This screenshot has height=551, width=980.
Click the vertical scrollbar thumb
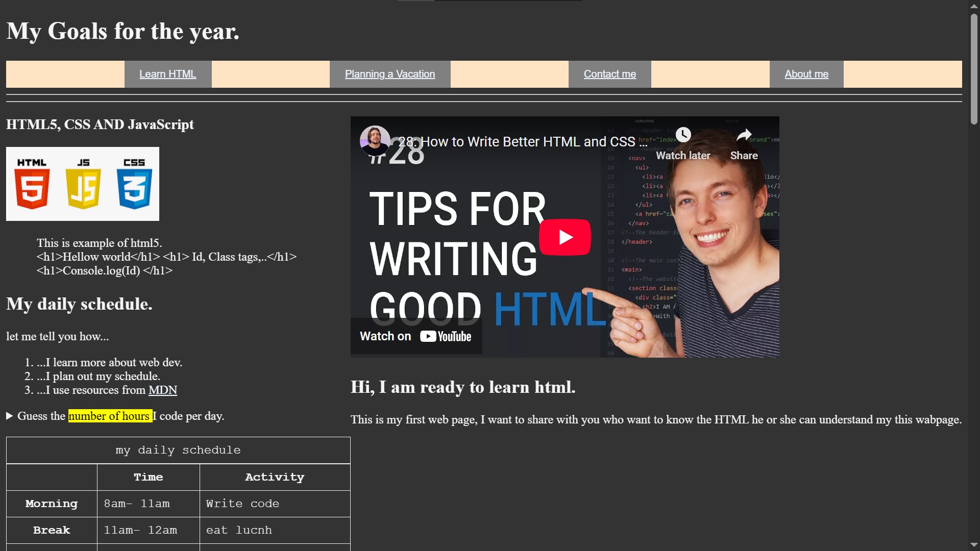point(974,69)
